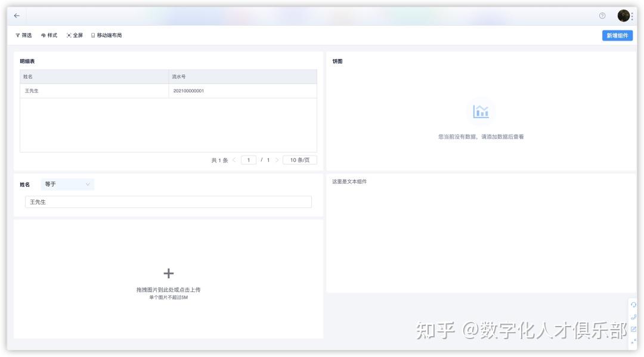Click the 202100000001 serial number cell
Screen dimensions: 644x357
tap(243, 91)
